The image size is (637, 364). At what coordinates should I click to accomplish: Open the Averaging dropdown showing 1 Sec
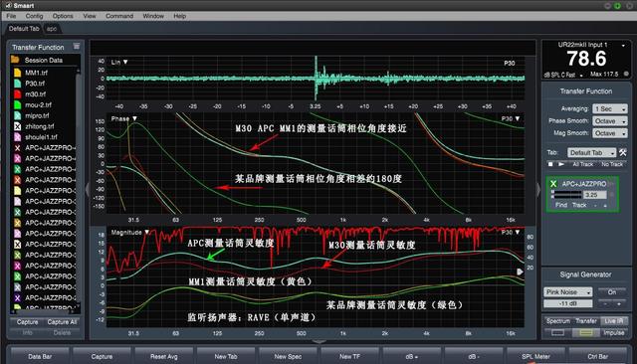click(x=610, y=108)
